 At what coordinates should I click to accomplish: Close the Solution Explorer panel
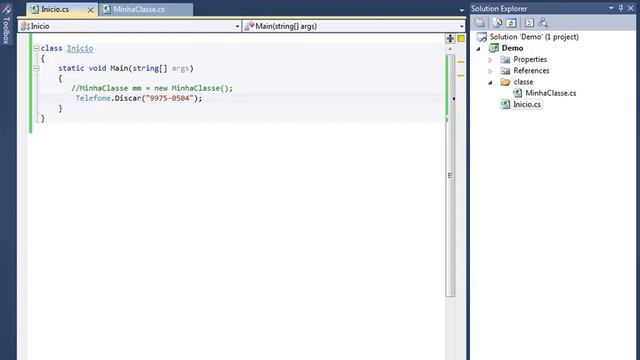(631, 8)
